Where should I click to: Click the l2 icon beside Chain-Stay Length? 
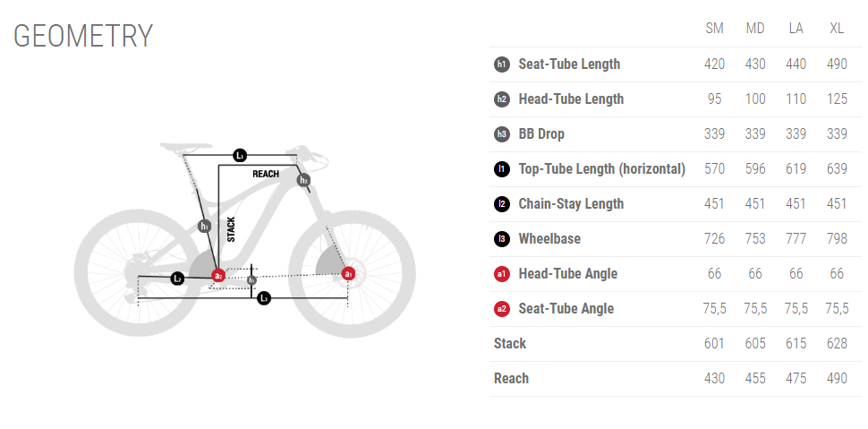point(501,204)
